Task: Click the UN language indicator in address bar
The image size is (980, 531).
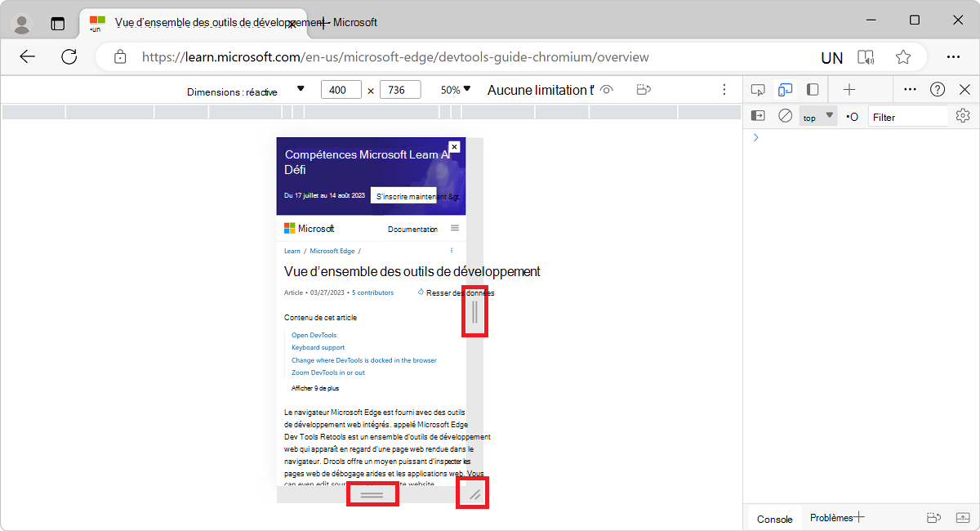Action: click(832, 58)
